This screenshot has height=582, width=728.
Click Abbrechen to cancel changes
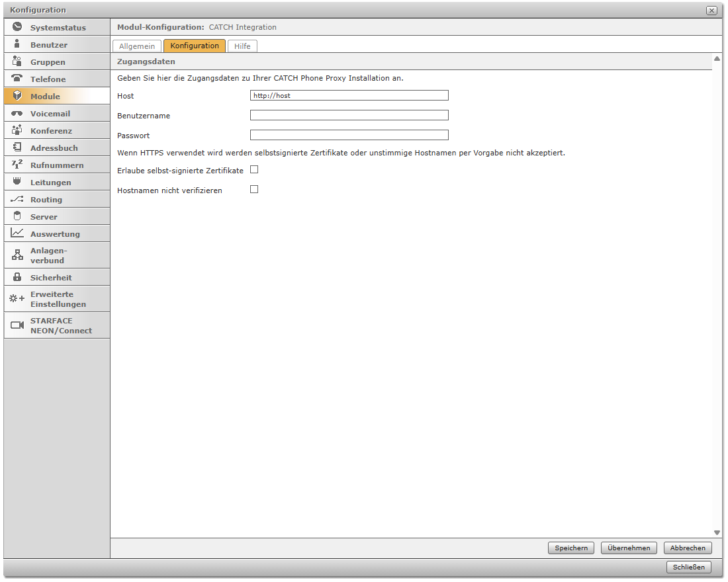[x=688, y=548]
